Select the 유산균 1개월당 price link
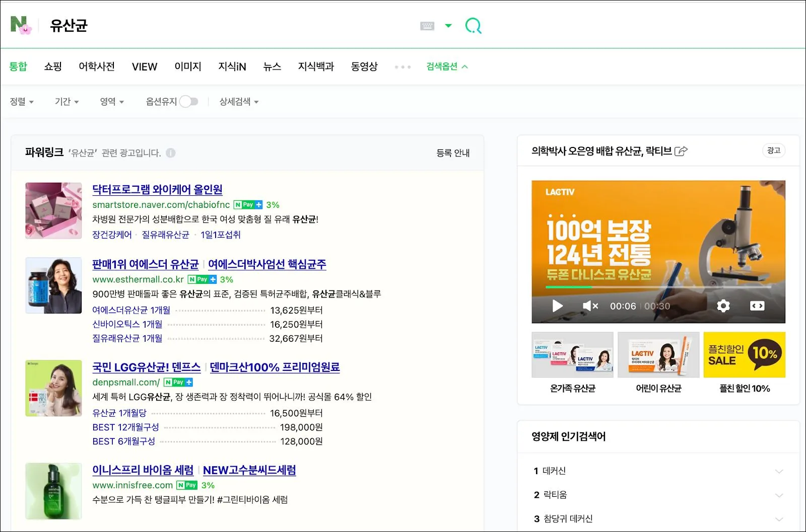The height and width of the screenshot is (532, 806). click(119, 413)
